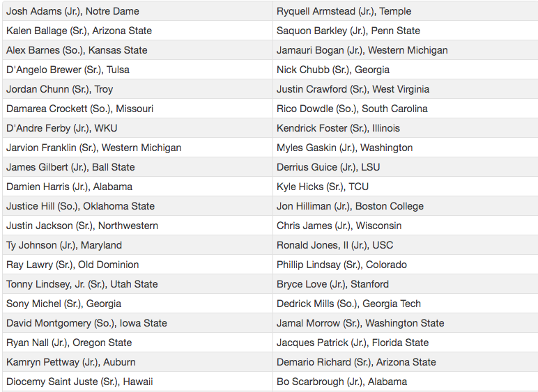Select Kalen Ballage, Arizona State cell

[79, 31]
